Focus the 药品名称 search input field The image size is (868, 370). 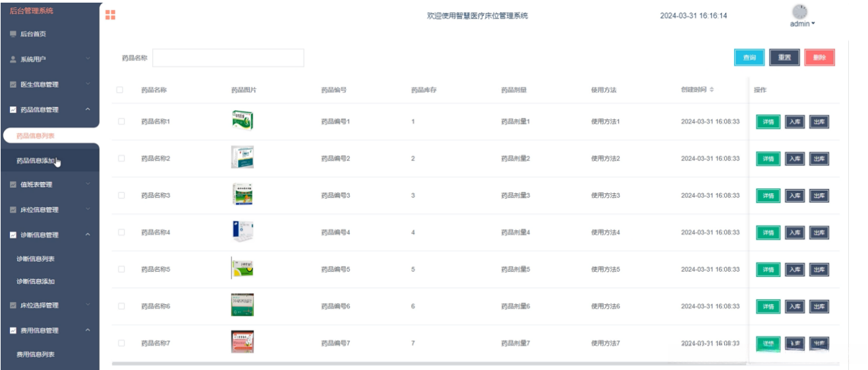pos(228,58)
